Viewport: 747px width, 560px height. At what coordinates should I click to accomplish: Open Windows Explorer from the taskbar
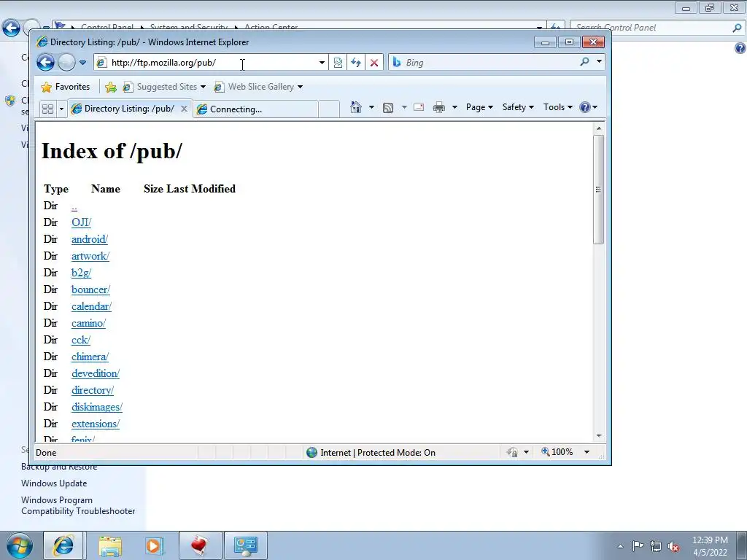(x=111, y=546)
